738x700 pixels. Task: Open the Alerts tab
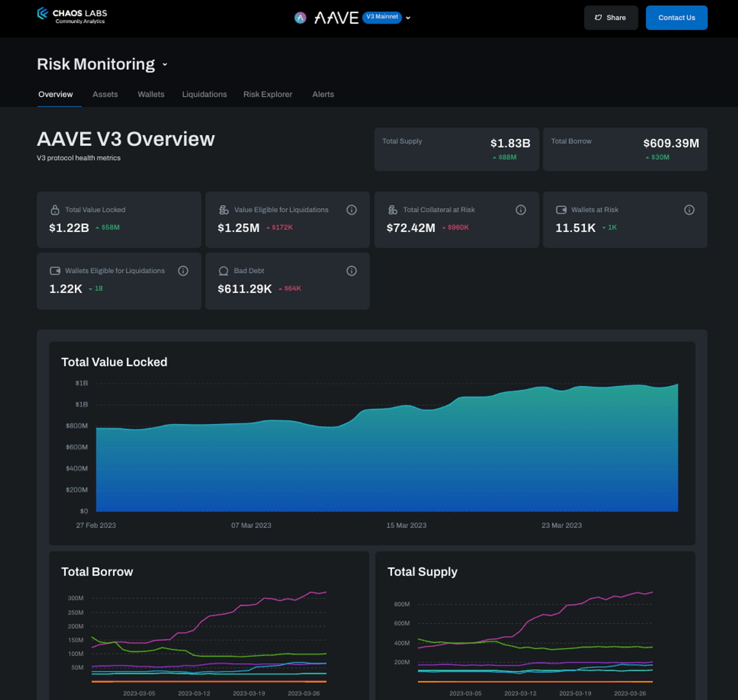click(323, 94)
